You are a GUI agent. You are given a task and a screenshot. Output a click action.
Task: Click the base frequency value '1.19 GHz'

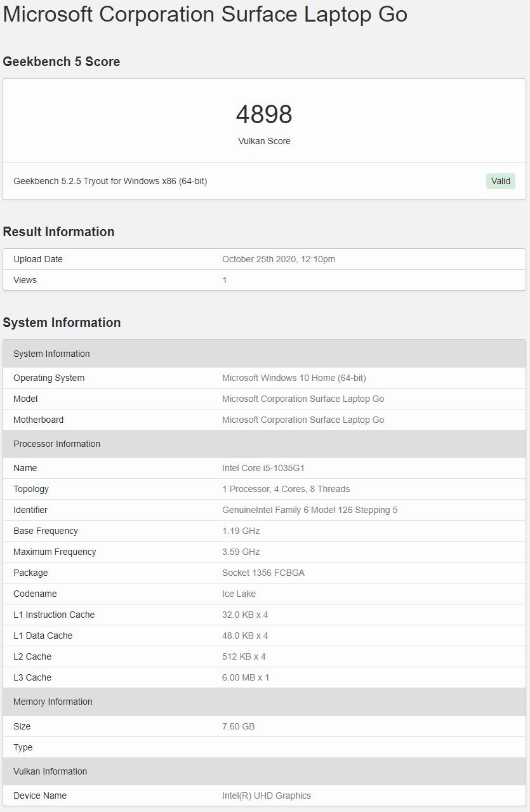coord(241,531)
